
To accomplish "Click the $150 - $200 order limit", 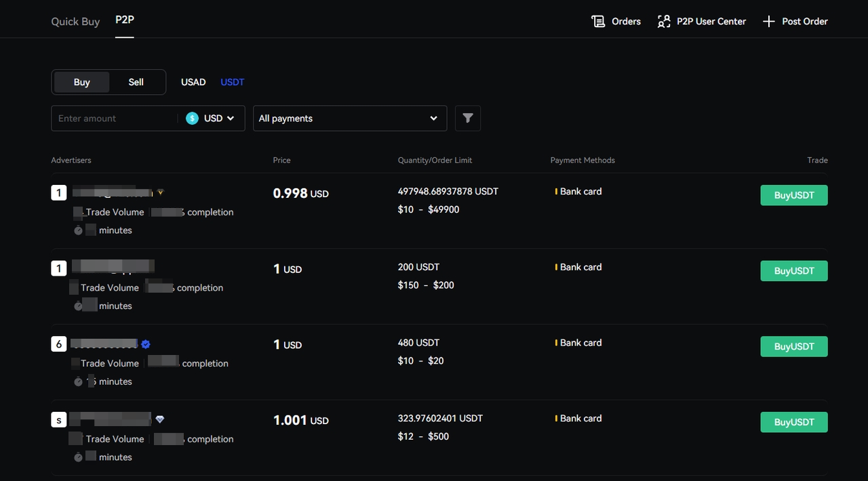I will (x=426, y=285).
